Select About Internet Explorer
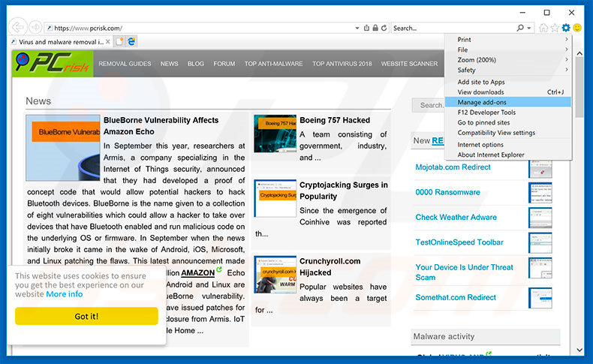The width and height of the screenshot is (593, 364). 508,155
